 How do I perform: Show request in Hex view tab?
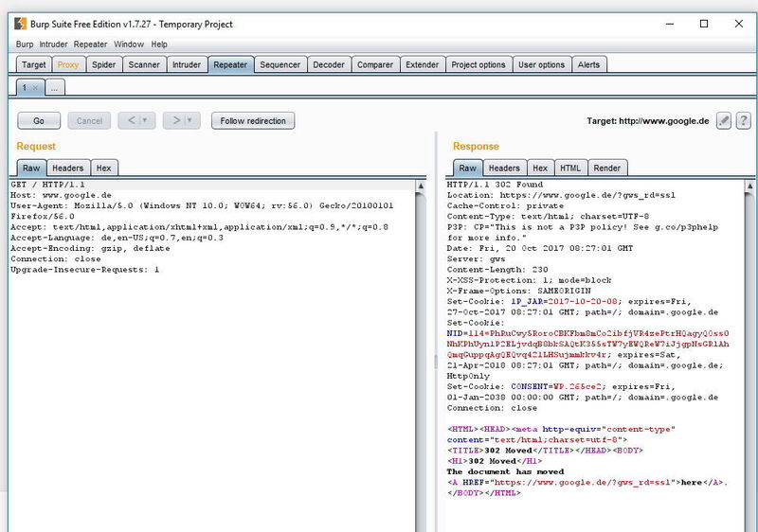click(103, 168)
